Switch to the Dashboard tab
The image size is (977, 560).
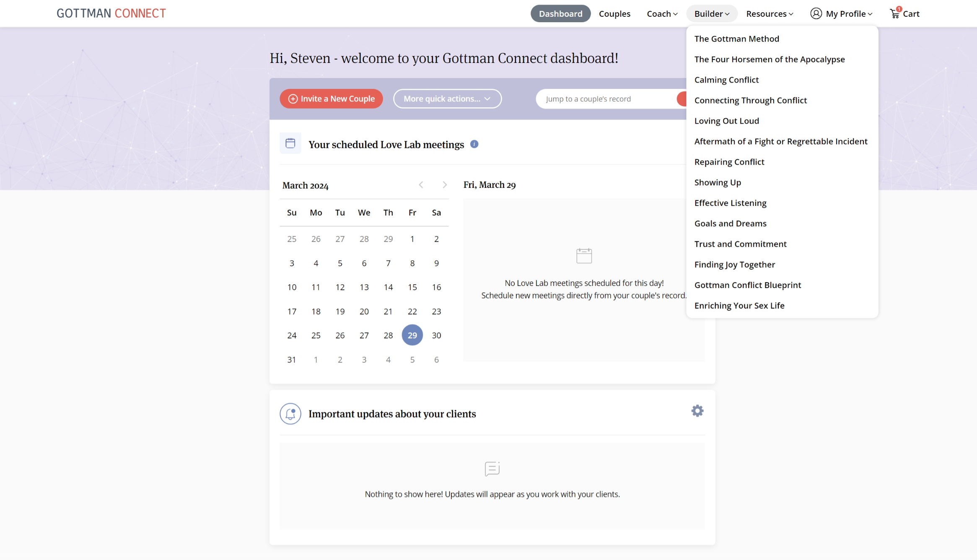[560, 14]
